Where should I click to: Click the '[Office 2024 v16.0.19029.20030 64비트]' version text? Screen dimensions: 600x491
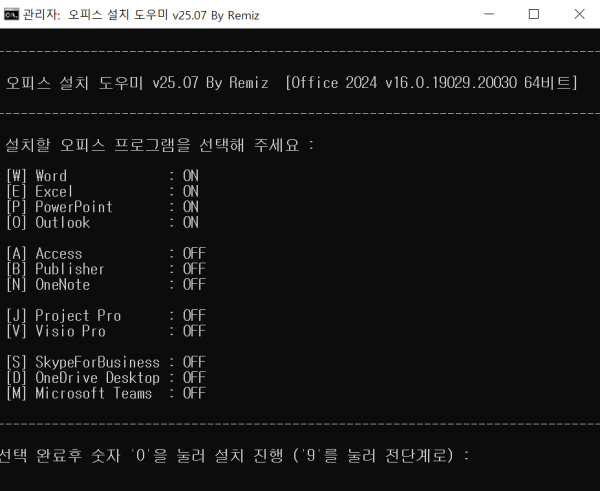click(431, 83)
